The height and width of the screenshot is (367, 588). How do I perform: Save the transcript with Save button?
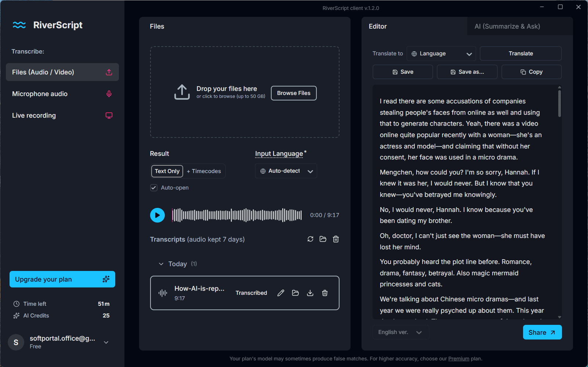[x=403, y=72]
